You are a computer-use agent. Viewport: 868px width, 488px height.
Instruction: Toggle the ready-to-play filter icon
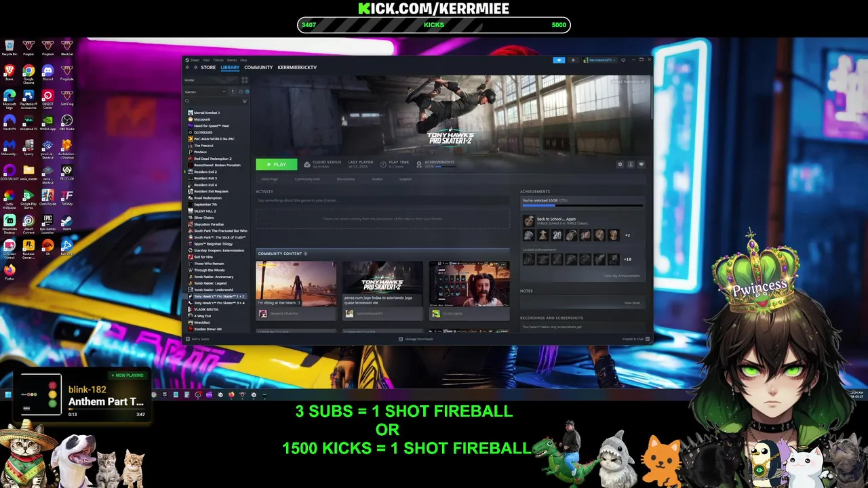(248, 91)
